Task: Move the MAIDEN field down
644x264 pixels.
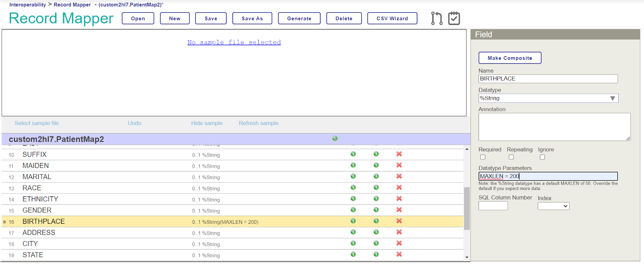Action: click(376, 165)
